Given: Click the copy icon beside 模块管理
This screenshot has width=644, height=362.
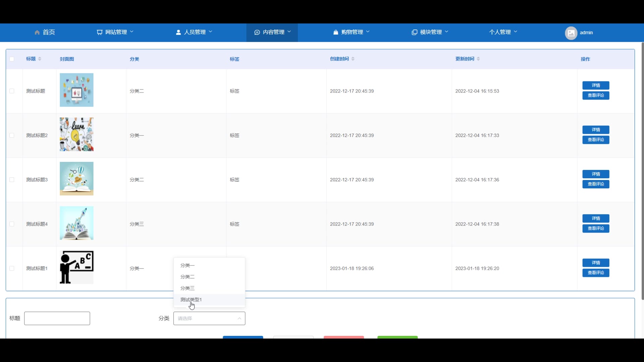Looking at the screenshot, I should pos(415,33).
